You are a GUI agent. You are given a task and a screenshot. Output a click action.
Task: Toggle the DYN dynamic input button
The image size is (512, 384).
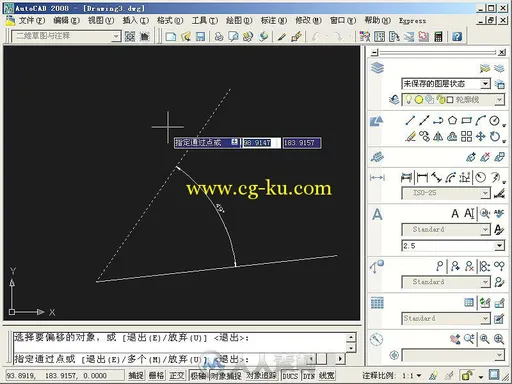309,376
